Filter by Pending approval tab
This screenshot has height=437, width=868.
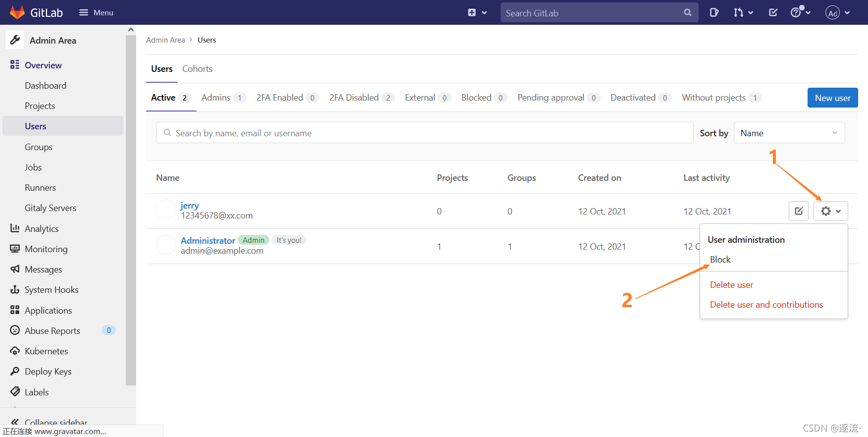559,98
